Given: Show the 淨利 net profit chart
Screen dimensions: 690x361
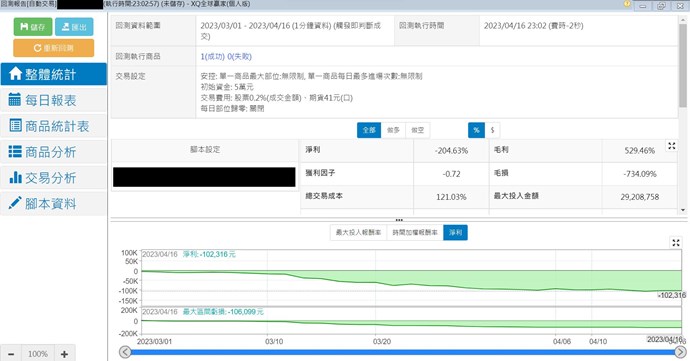Looking at the screenshot, I should click(x=455, y=232).
